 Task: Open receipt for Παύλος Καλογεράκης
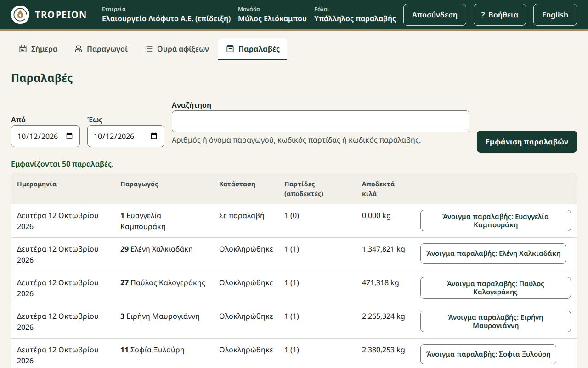coord(496,288)
